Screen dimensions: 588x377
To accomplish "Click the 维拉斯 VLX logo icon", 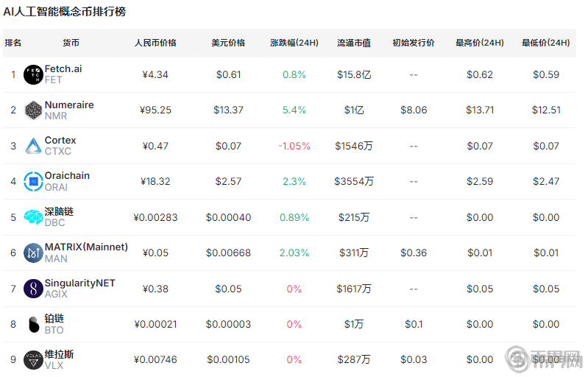I will [x=33, y=360].
